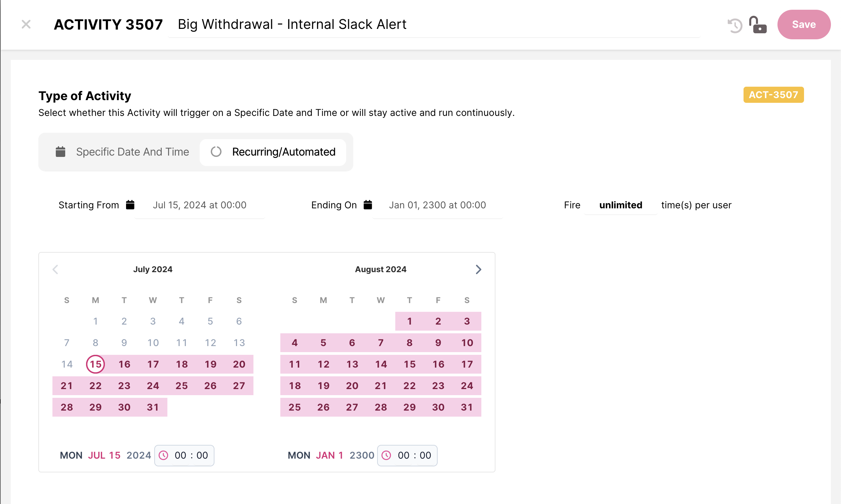Click the Starting From calendar icon
The width and height of the screenshot is (841, 504).
click(130, 205)
